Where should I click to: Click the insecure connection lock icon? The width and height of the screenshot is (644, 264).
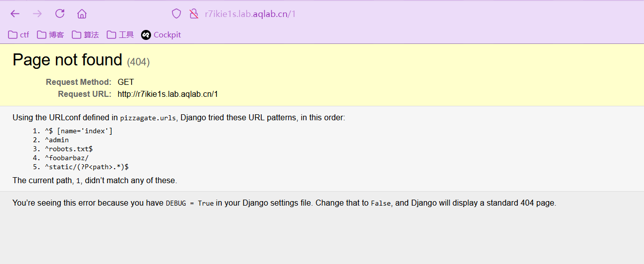[194, 13]
